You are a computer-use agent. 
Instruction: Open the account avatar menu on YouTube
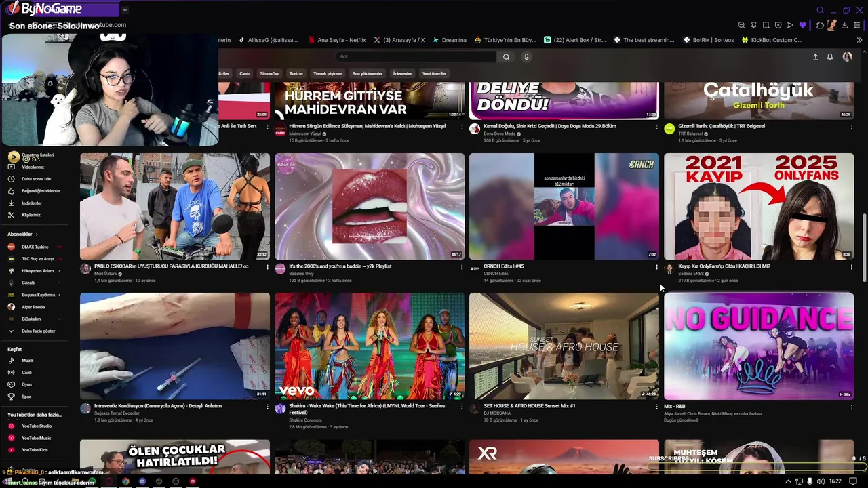(847, 57)
